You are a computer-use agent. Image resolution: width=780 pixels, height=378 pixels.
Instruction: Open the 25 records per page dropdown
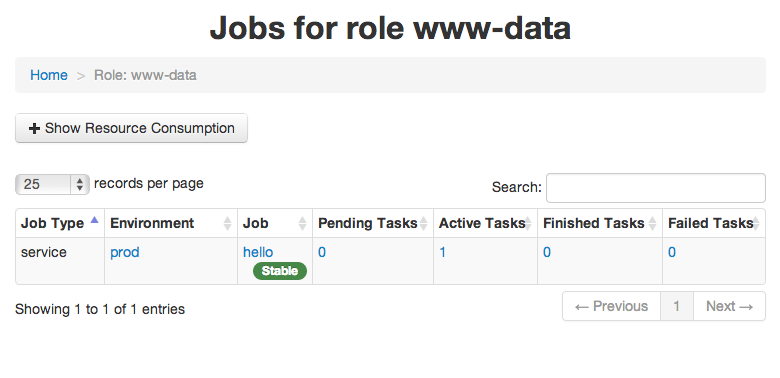52,184
